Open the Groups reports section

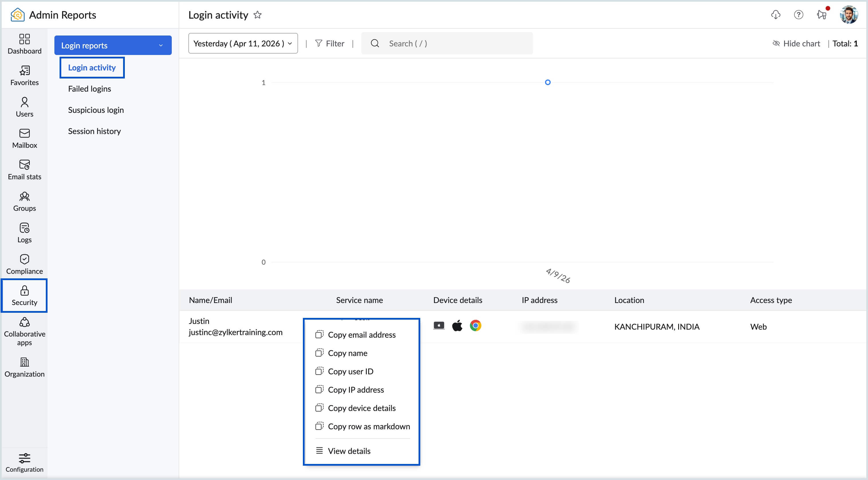point(24,201)
